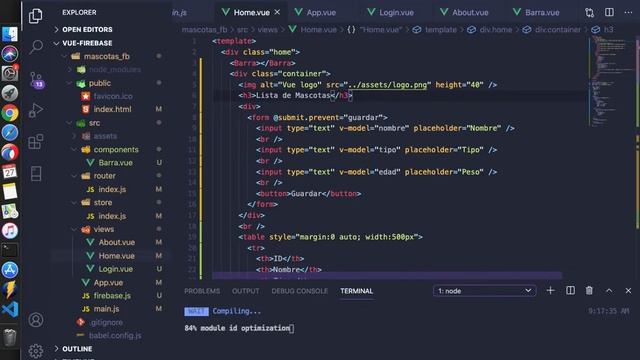Open the editor More Actions ellipsis
Screen dimensions: 640x360
point(628,13)
